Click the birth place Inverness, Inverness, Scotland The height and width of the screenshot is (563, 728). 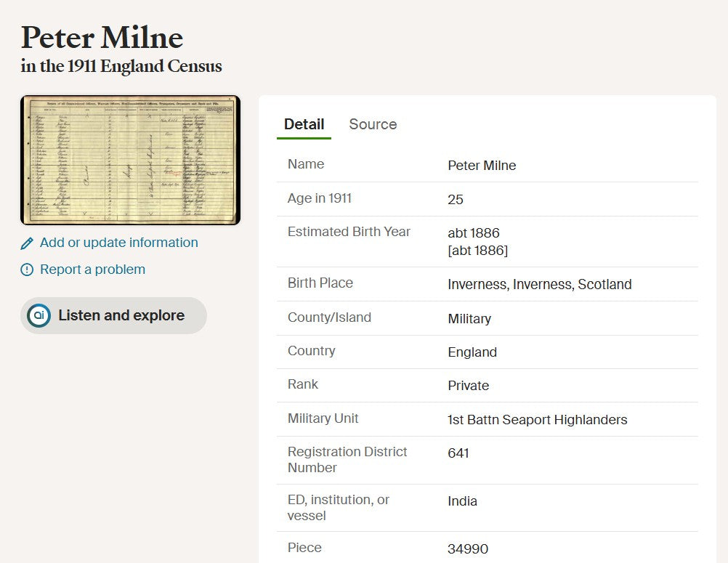540,284
